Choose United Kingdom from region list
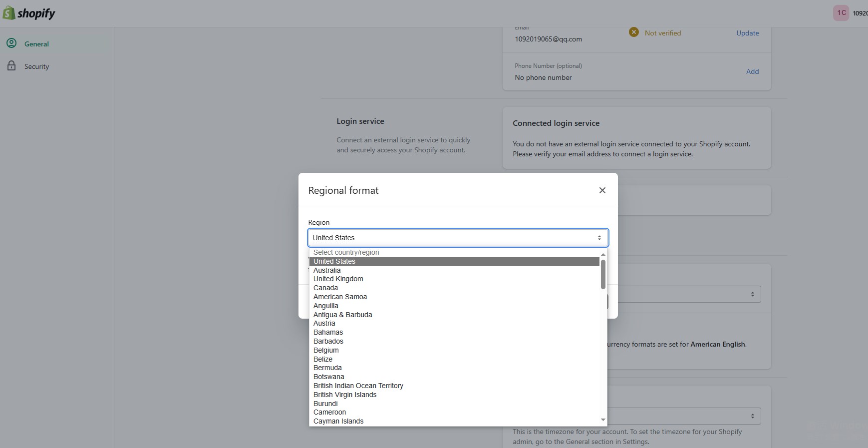 [x=454, y=279]
